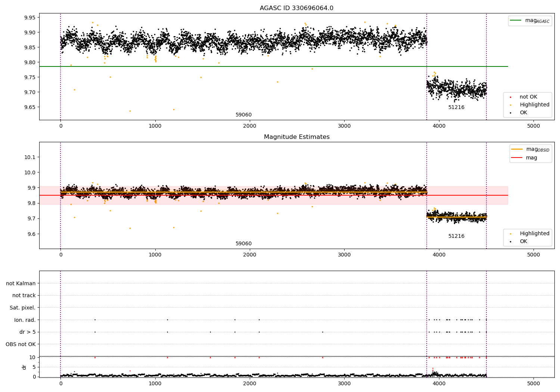Click the '51216' label in top plot
This screenshot has width=560, height=392.
[456, 108]
